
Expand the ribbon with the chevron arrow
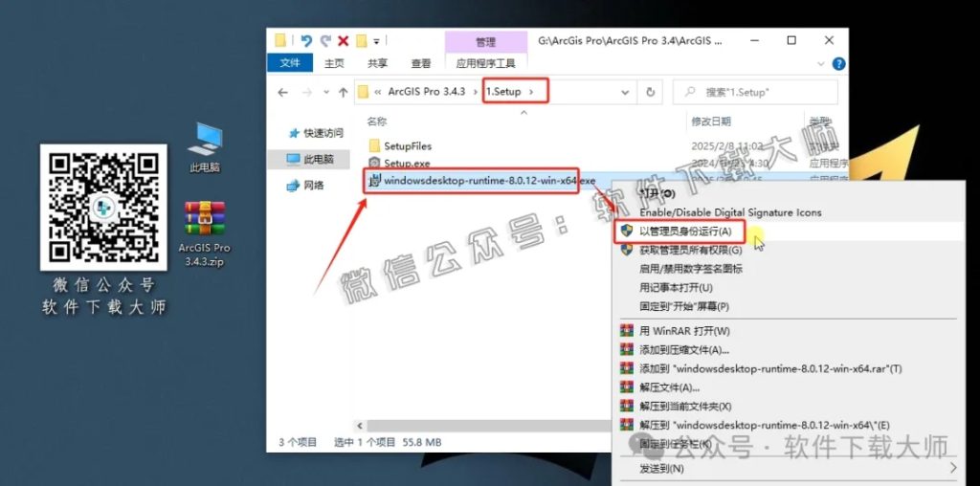click(821, 64)
